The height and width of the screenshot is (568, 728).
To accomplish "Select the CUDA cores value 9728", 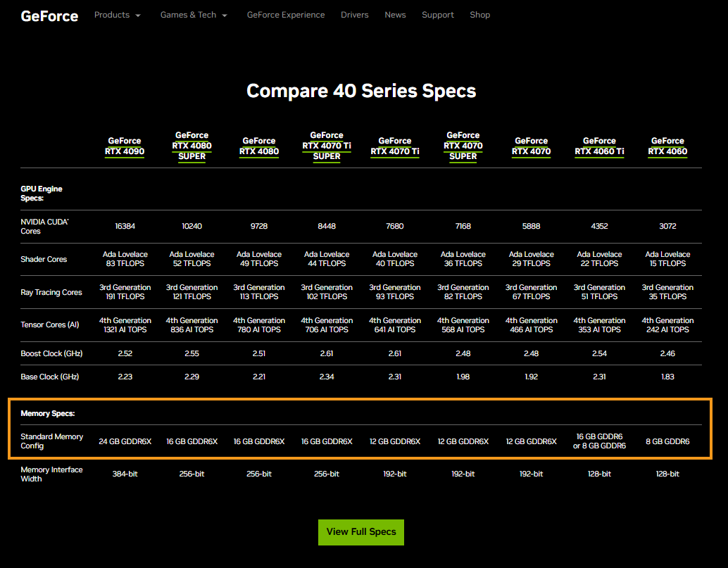I will (259, 226).
